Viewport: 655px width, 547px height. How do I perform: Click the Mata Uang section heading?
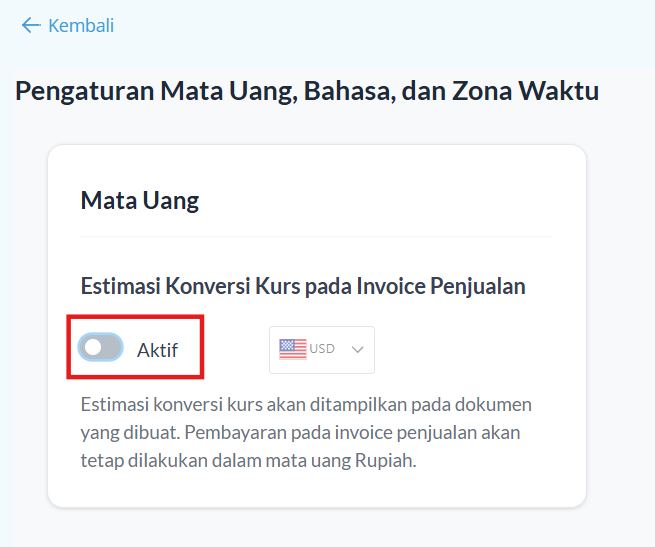point(140,200)
